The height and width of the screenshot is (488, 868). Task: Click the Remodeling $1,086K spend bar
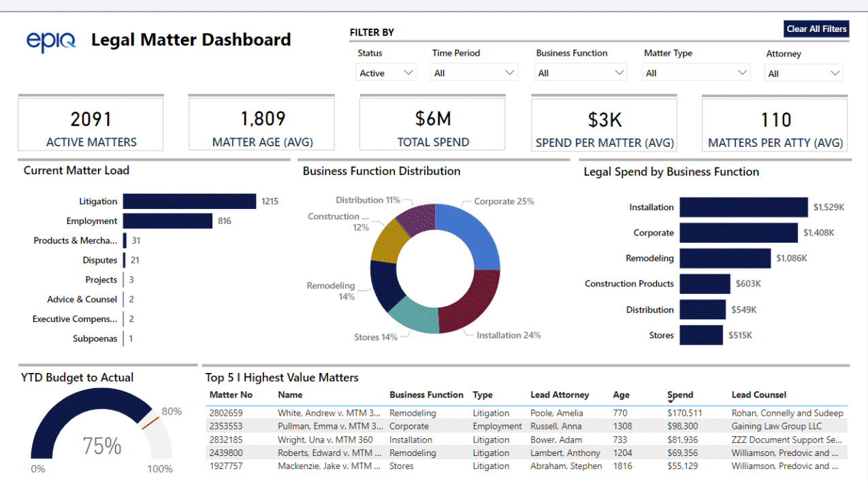(x=726, y=259)
